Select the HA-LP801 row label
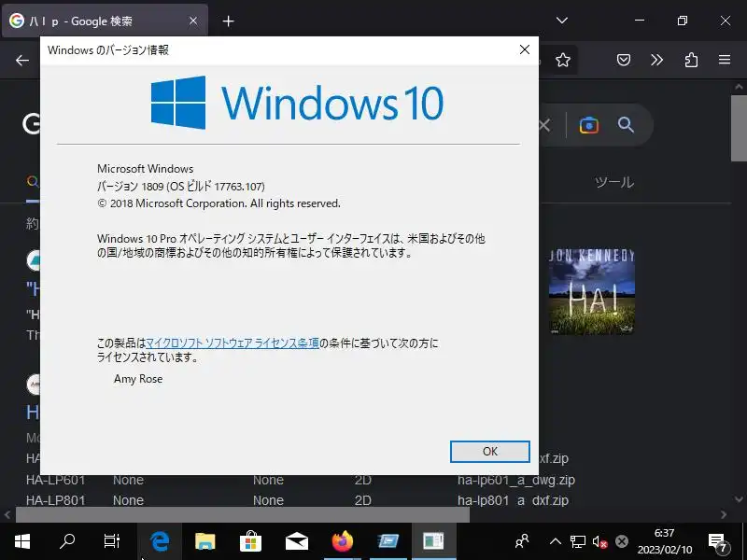 [x=56, y=500]
